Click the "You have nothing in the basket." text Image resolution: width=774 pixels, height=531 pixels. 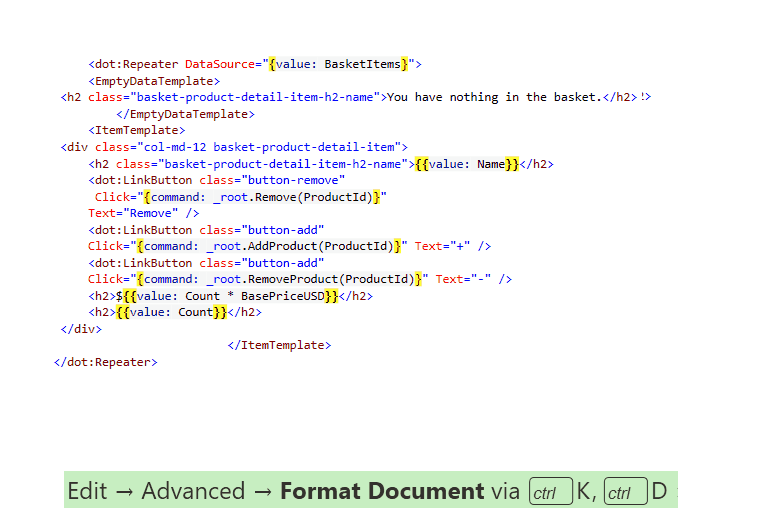(x=492, y=97)
